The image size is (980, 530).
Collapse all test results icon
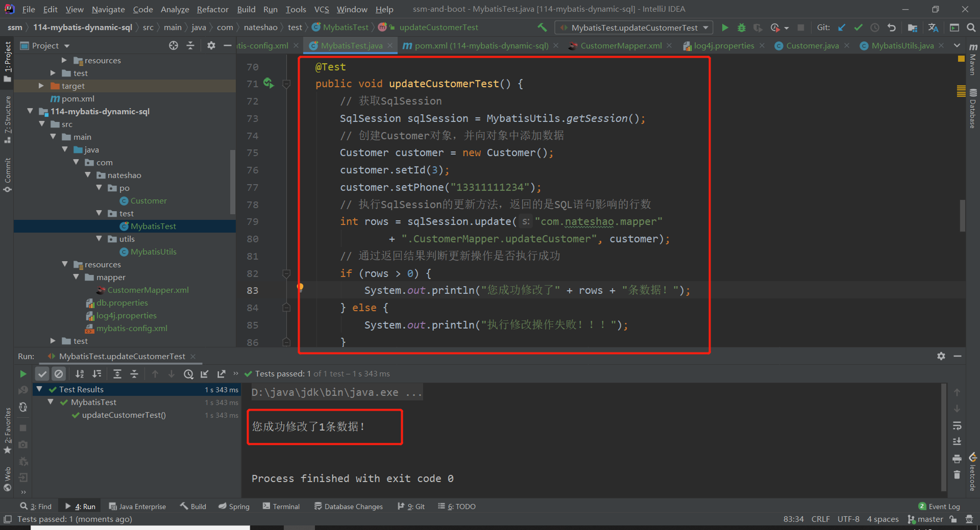click(x=134, y=374)
